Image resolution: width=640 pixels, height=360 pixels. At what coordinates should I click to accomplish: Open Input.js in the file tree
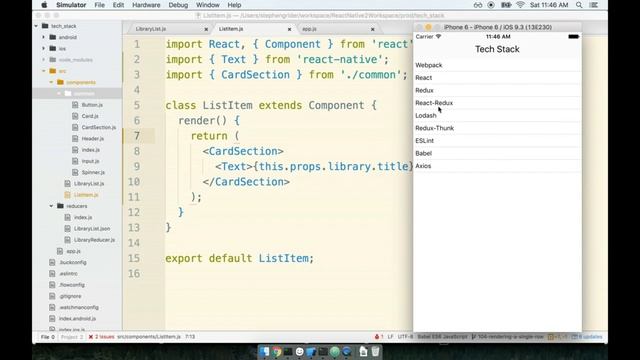click(x=90, y=161)
